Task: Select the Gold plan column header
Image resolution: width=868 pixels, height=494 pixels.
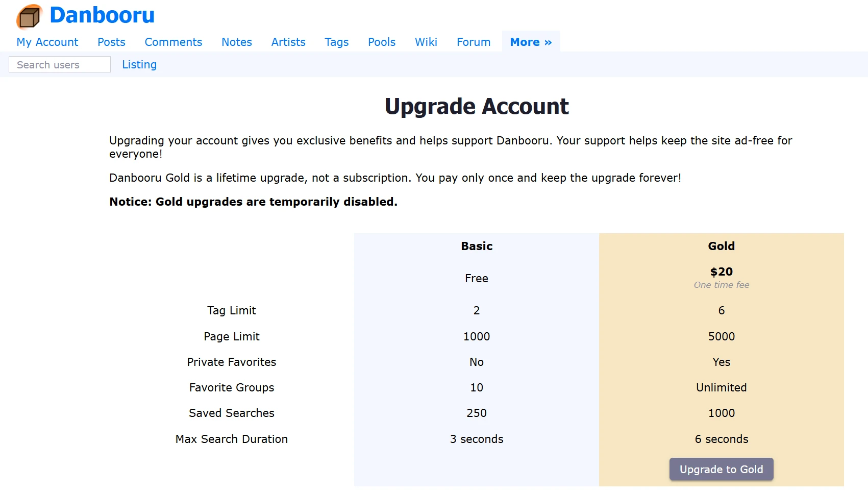Action: point(721,246)
